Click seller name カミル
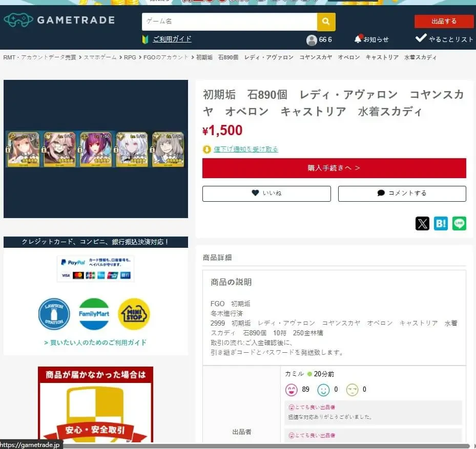This screenshot has height=449, width=476. click(294, 374)
